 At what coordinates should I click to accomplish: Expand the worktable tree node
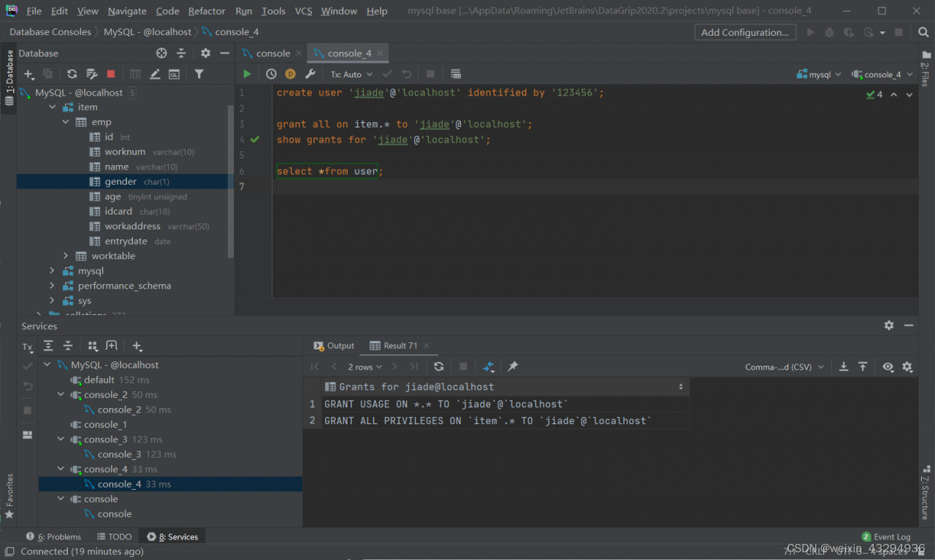coord(66,256)
